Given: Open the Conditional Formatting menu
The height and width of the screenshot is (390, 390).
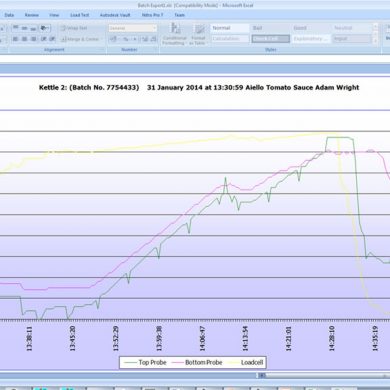Looking at the screenshot, I should 174,34.
